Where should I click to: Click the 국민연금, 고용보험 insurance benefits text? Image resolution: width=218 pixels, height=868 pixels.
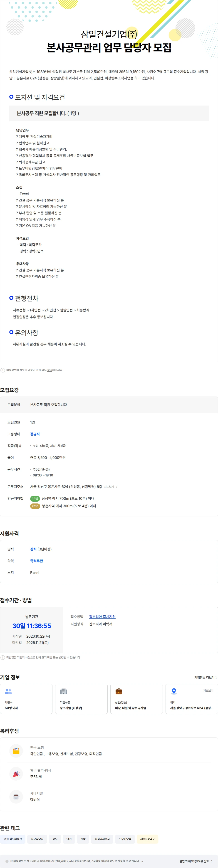click(x=66, y=754)
